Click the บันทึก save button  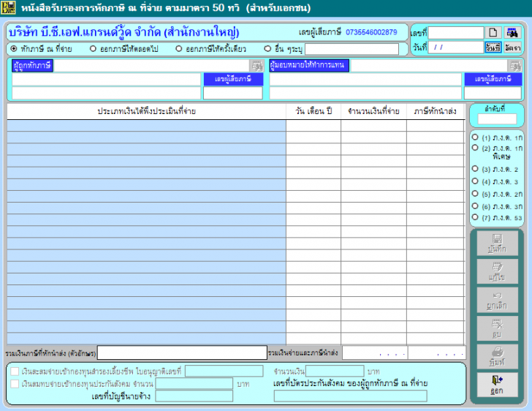click(497, 244)
